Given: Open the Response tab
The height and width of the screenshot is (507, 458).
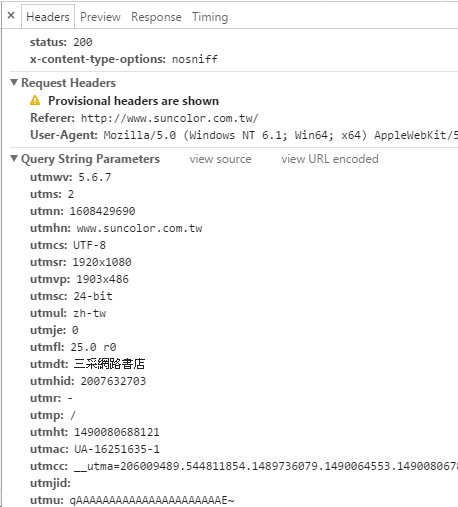Looking at the screenshot, I should (x=156, y=17).
